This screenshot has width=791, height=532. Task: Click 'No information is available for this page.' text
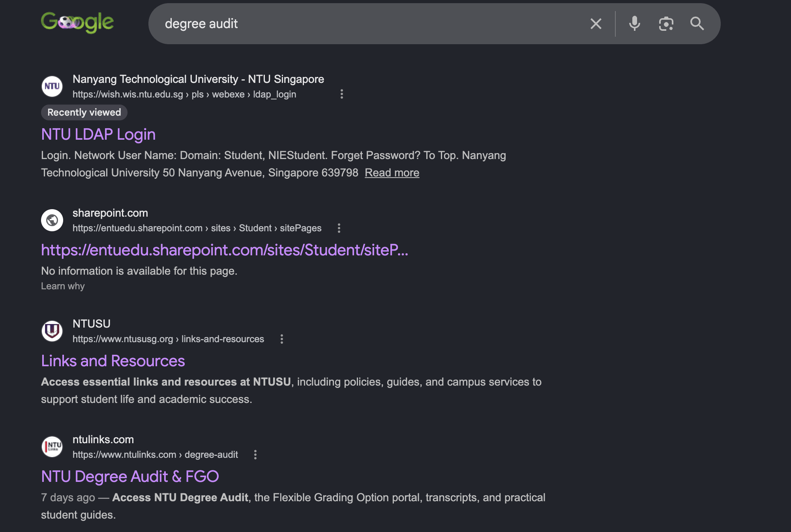pyautogui.click(x=139, y=271)
